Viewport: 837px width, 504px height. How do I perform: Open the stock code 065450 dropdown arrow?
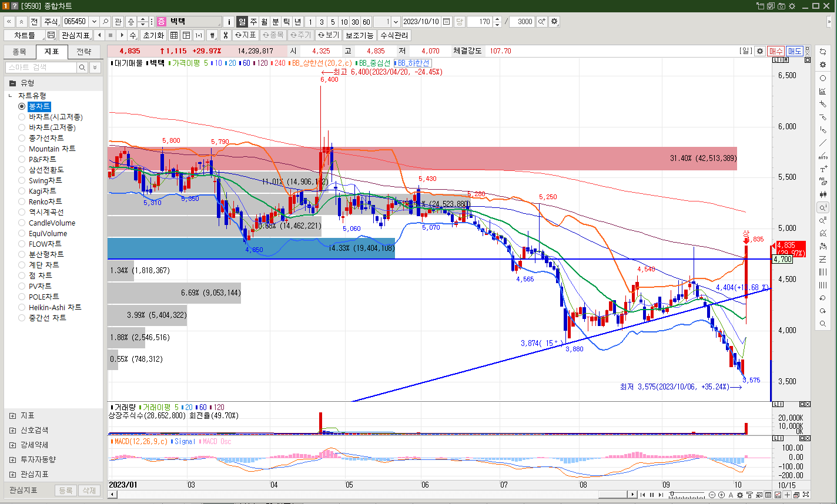coord(94,21)
